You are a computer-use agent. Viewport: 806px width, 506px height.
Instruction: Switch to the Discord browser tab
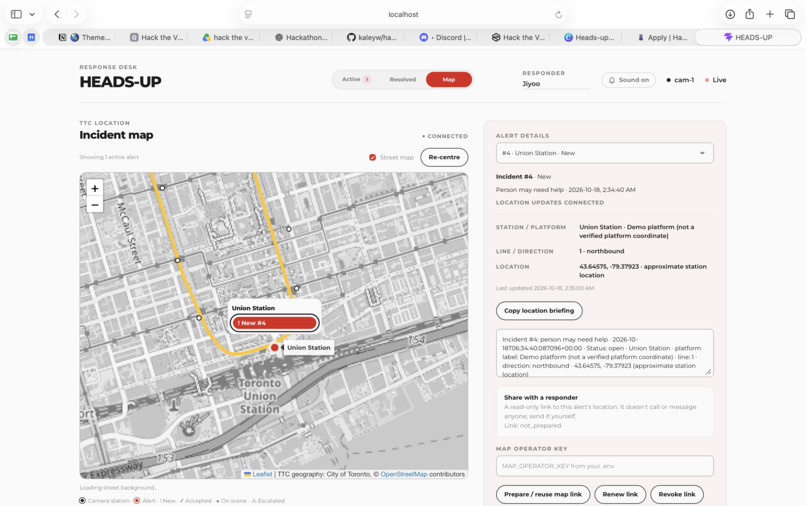(x=445, y=37)
